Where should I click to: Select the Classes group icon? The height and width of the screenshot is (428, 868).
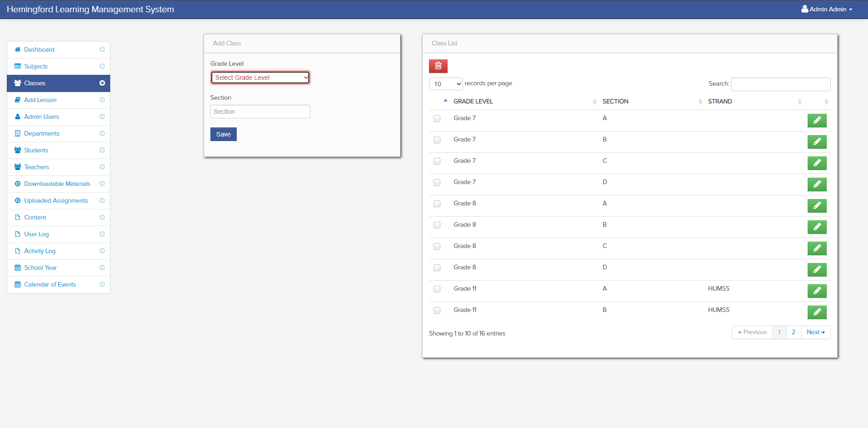pos(17,83)
